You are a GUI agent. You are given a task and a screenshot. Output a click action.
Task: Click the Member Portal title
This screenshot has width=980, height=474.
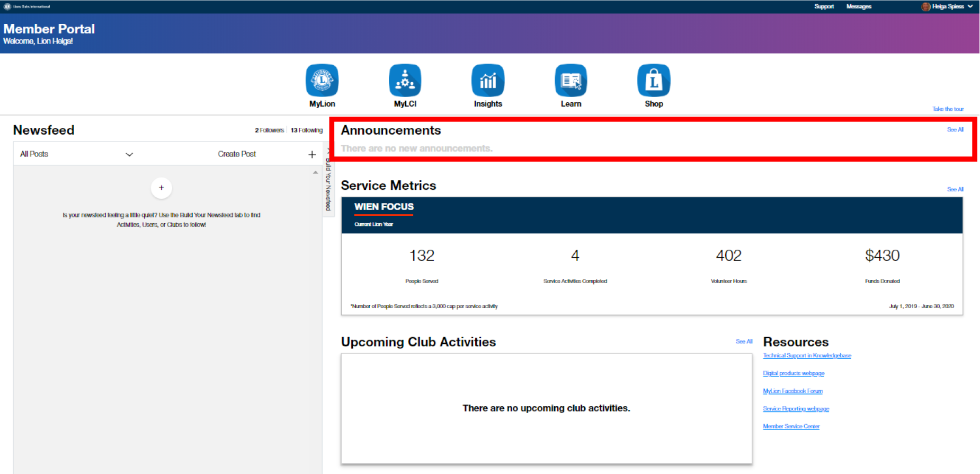coord(49,29)
